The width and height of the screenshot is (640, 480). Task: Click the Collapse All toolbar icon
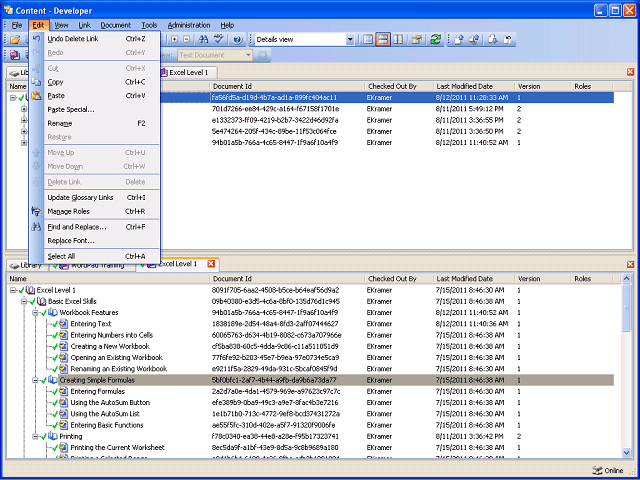click(186, 40)
